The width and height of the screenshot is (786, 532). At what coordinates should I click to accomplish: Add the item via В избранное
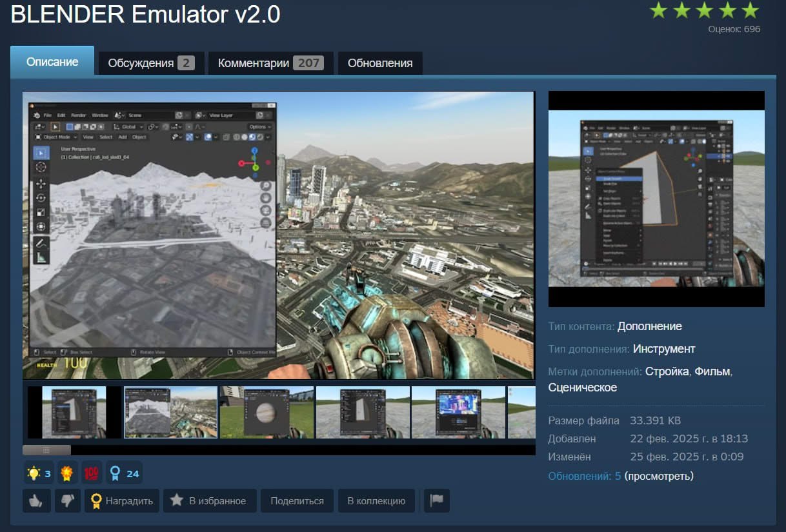(210, 500)
